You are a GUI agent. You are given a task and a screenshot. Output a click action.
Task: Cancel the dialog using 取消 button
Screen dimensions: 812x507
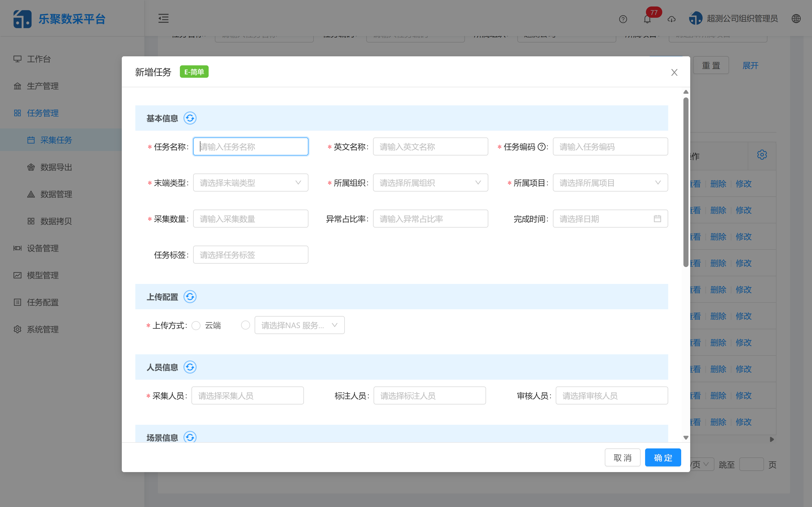pyautogui.click(x=623, y=457)
